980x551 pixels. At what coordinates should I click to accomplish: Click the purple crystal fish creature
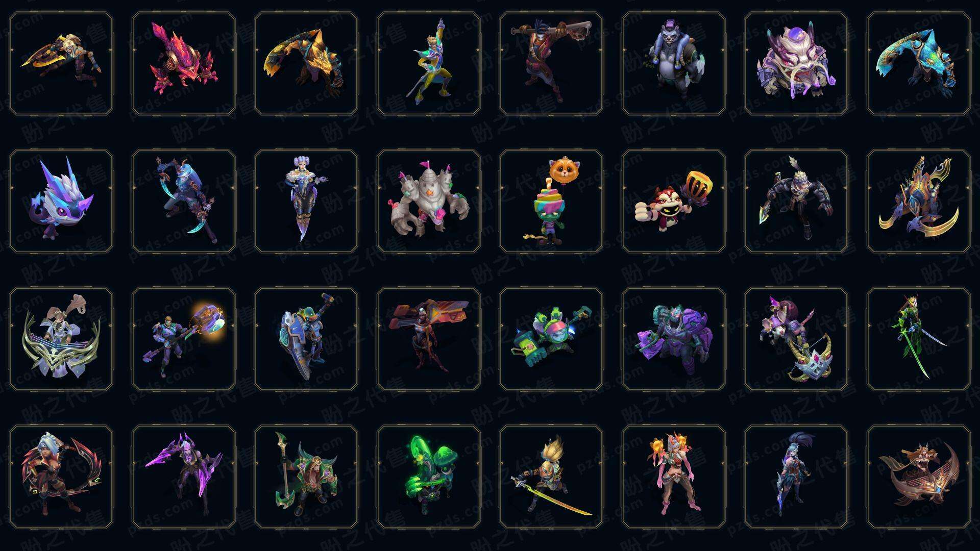point(61,201)
